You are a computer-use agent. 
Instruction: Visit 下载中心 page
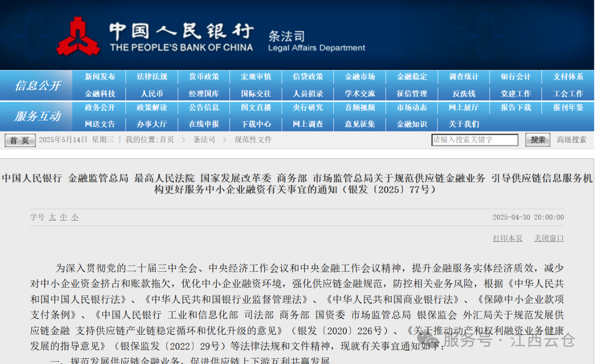pos(256,124)
